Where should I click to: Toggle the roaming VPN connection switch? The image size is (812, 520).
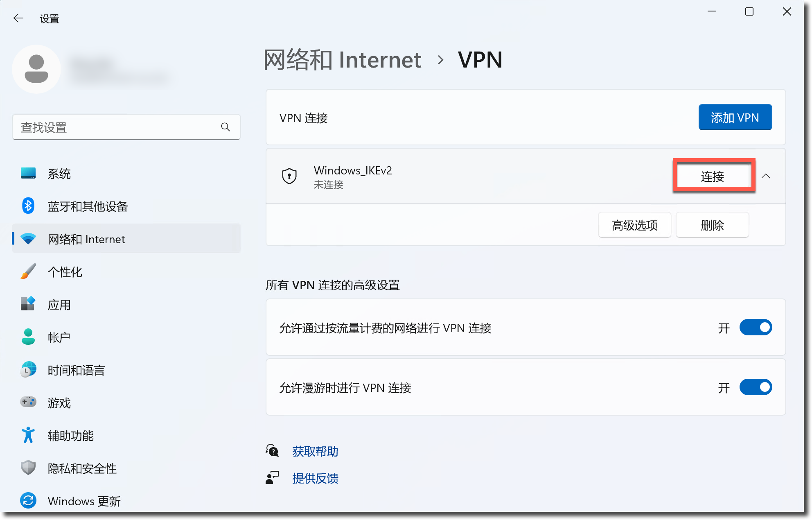tap(756, 387)
